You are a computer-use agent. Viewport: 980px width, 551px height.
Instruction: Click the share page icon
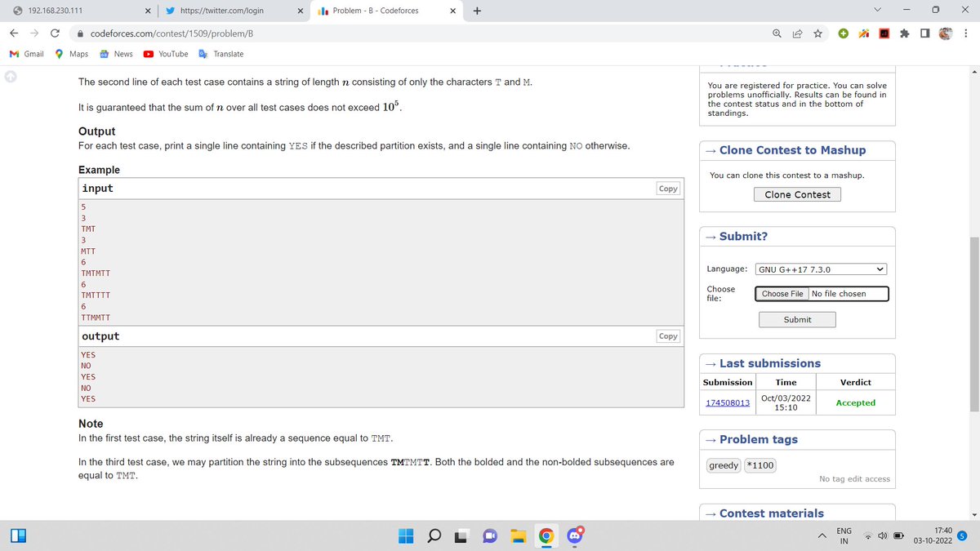pos(797,33)
